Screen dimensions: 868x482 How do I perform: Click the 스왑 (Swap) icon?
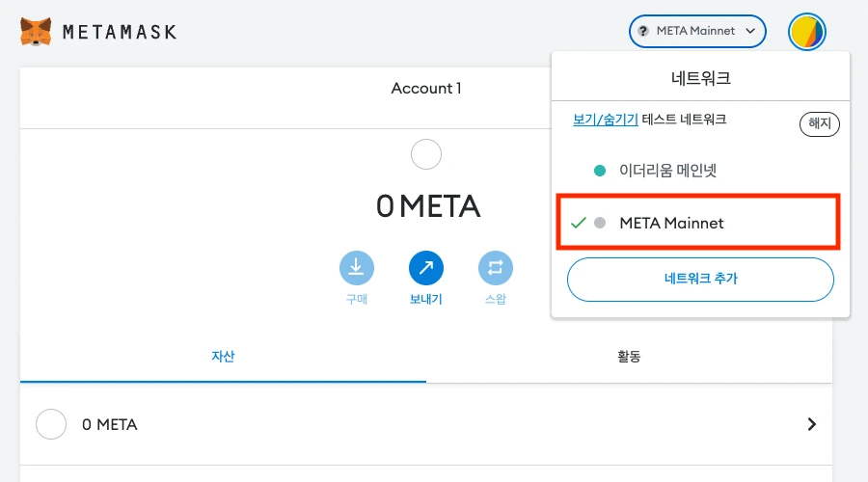496,268
